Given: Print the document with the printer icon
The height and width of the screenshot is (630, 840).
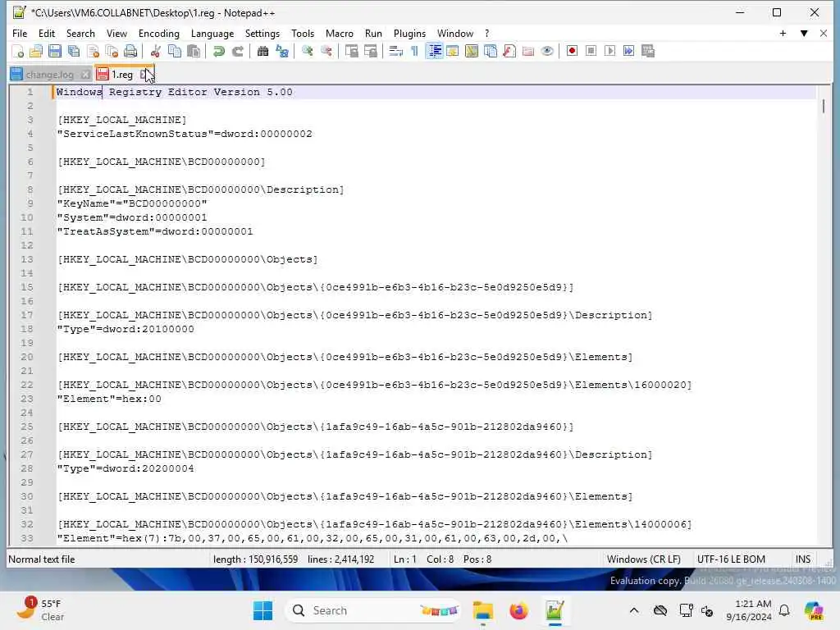Looking at the screenshot, I should [130, 51].
